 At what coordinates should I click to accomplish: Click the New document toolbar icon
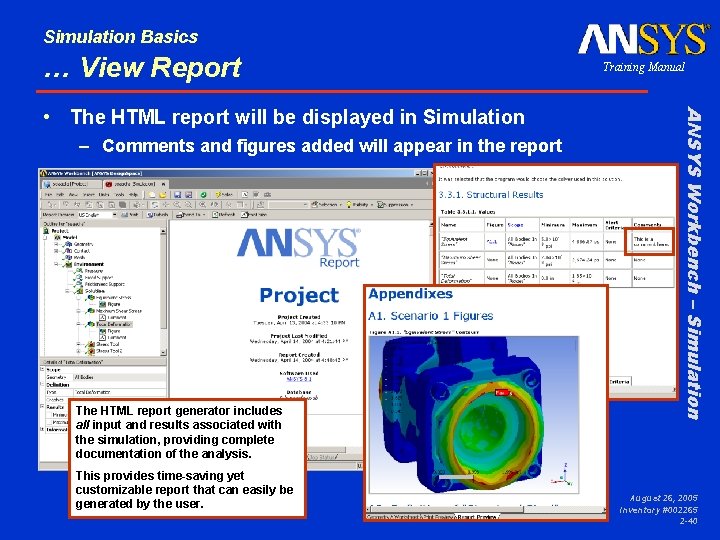tap(152, 195)
